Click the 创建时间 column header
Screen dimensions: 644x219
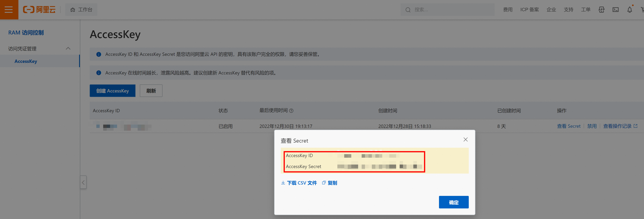pos(387,110)
